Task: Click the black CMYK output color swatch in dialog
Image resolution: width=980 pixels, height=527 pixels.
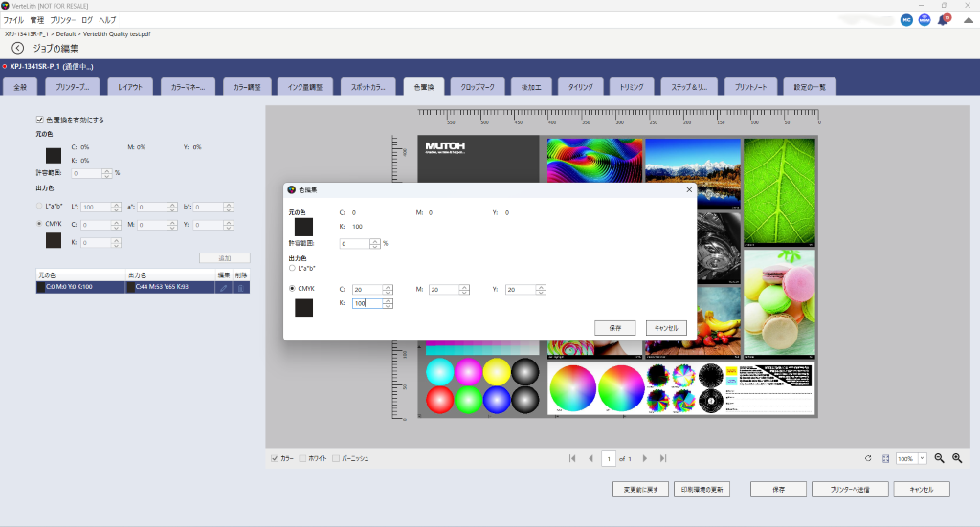Action: [303, 308]
